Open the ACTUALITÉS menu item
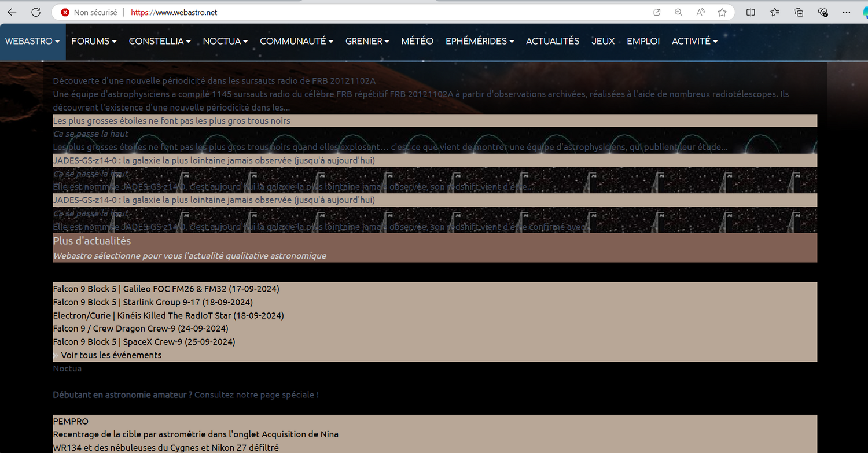The image size is (868, 453). pos(553,41)
